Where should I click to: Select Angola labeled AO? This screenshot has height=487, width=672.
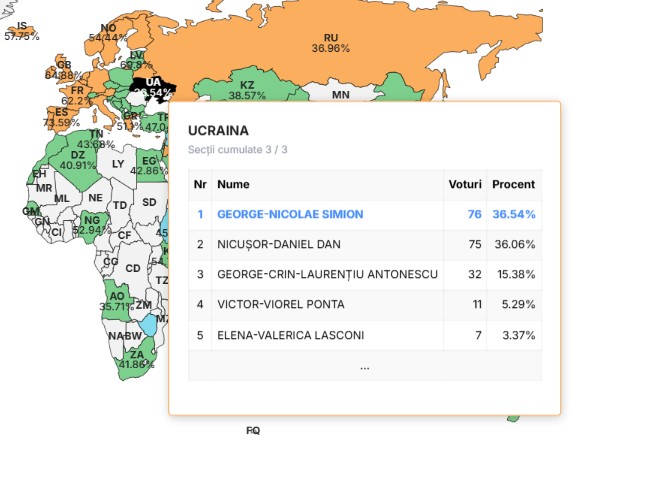[117, 301]
